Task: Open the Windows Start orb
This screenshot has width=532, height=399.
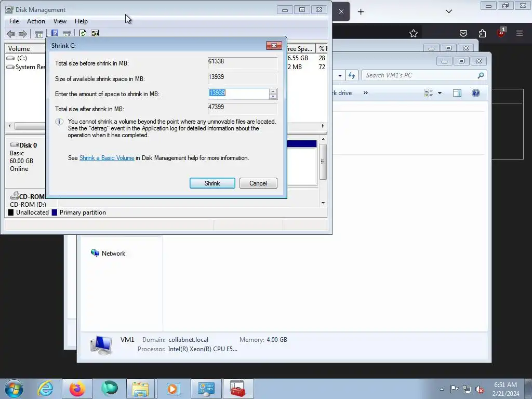Action: point(14,389)
